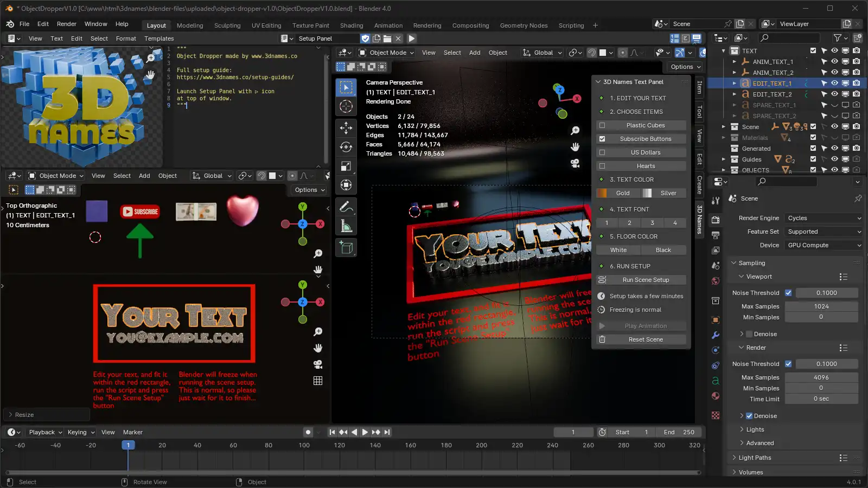The height and width of the screenshot is (488, 868).
Task: Select the Scale tool
Action: pyautogui.click(x=346, y=166)
